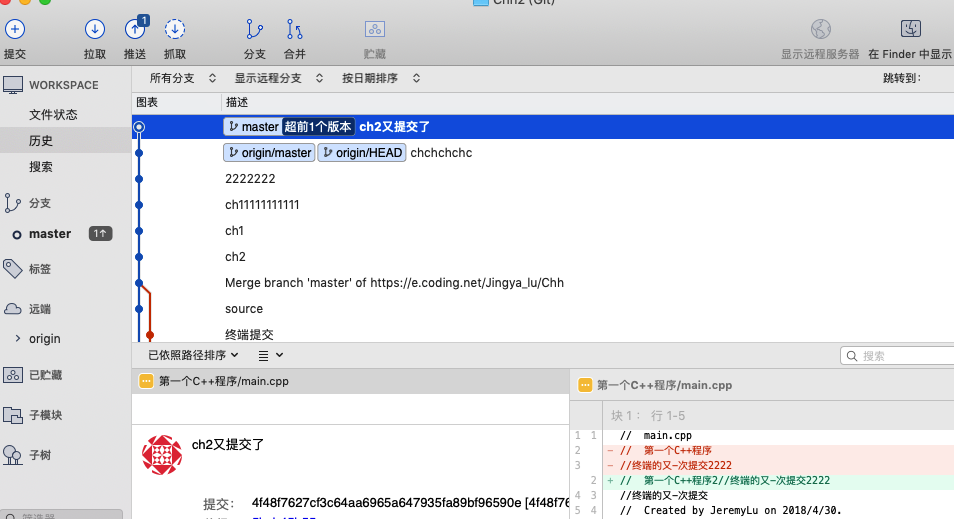Viewport: 954px width, 519px height.
Task: Open the Show Remote Branches (显示远程分支) dropdown
Action: coord(279,78)
